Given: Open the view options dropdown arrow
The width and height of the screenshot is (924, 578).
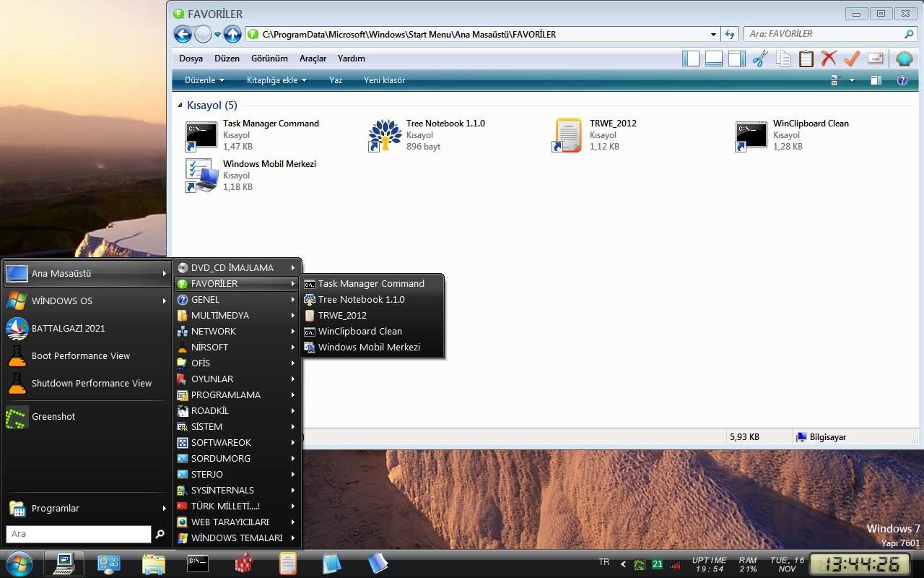Looking at the screenshot, I should coord(852,80).
